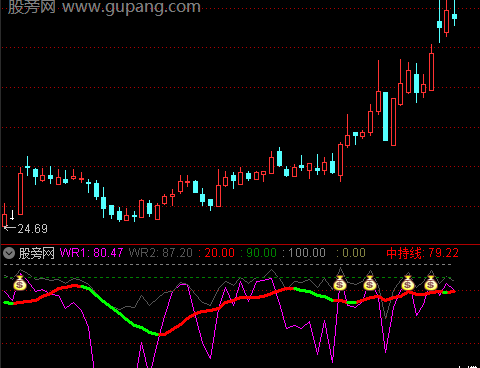Click the leftmost money bag signal icon
Screen dimensions: 480x368
(x=20, y=283)
